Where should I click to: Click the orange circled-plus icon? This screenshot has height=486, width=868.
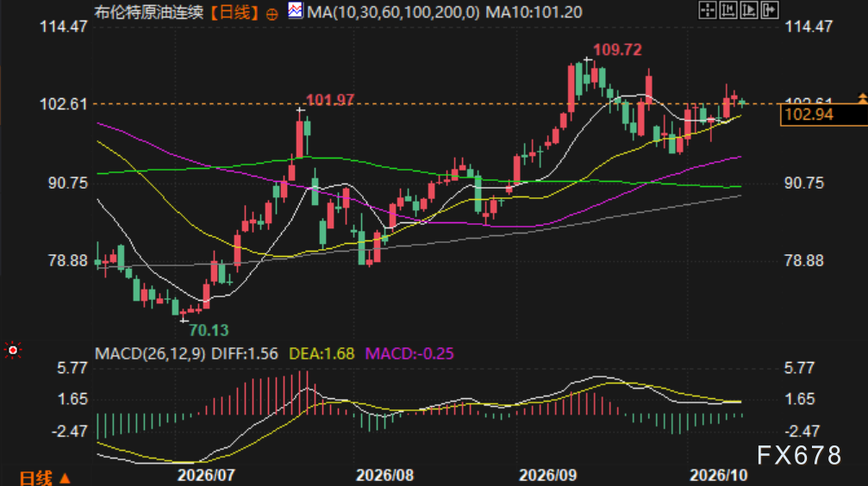(x=272, y=15)
